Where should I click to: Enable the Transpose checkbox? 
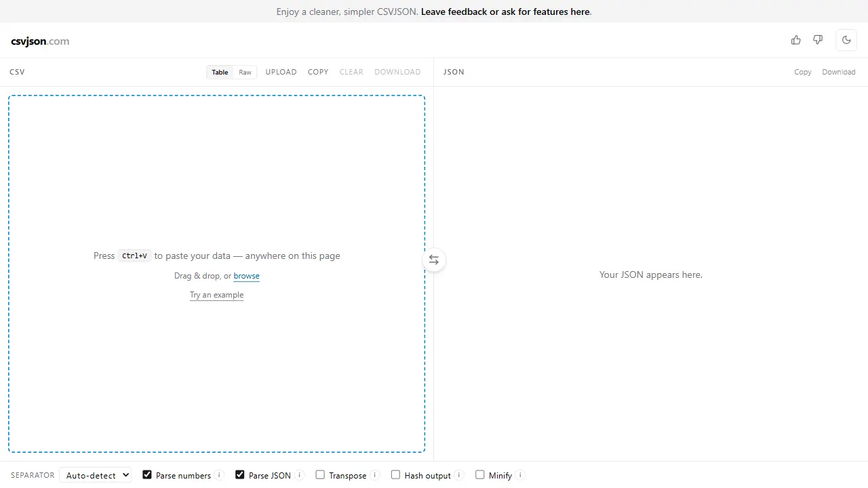[320, 475]
